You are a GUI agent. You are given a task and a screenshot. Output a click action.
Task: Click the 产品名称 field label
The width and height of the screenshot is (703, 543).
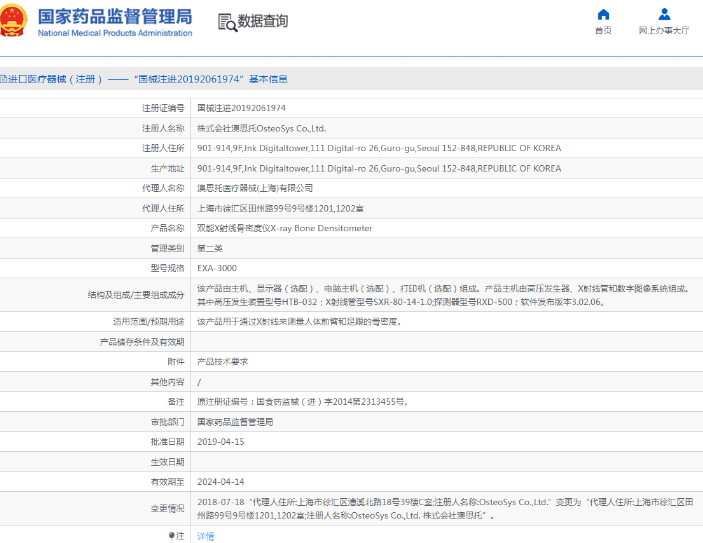[167, 228]
